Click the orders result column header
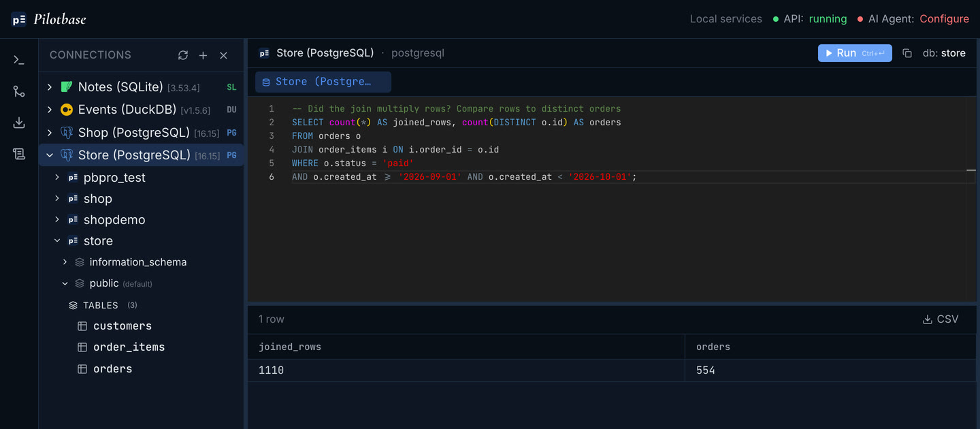 pos(830,347)
